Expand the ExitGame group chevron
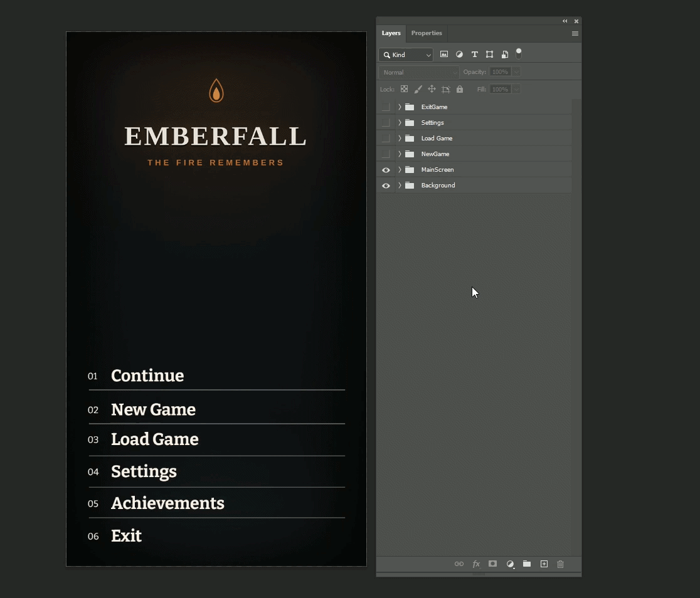700x598 pixels. 400,107
